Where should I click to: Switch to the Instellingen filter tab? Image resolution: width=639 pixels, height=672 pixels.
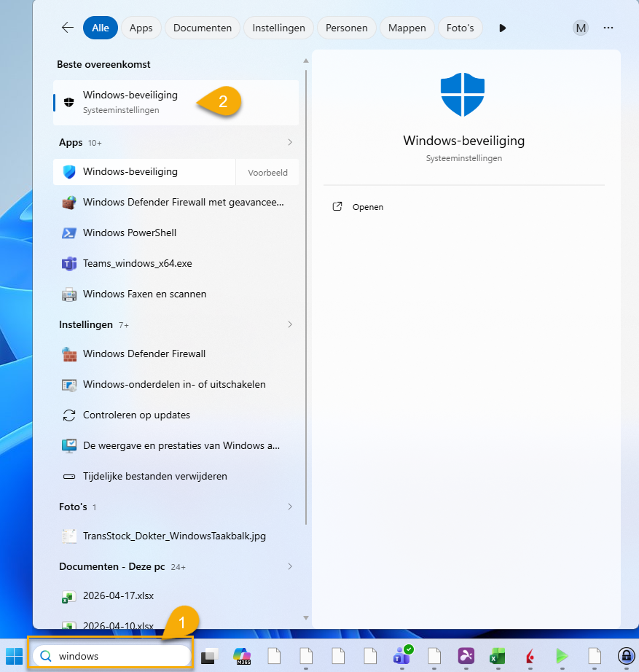point(278,28)
